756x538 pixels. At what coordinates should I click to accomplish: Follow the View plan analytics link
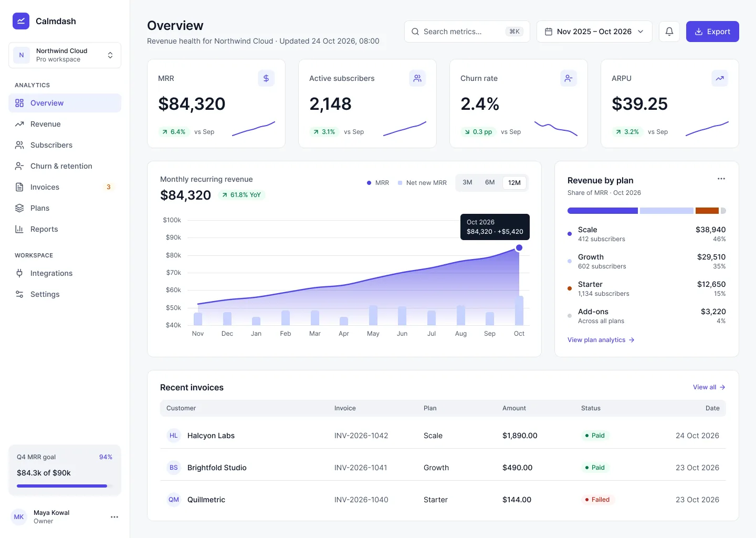(x=601, y=340)
